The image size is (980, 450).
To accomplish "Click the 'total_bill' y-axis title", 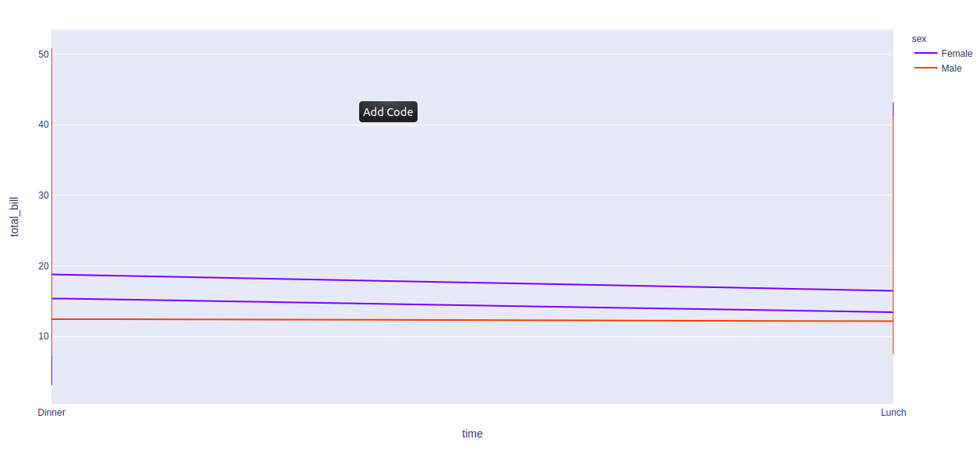I will pos(14,216).
